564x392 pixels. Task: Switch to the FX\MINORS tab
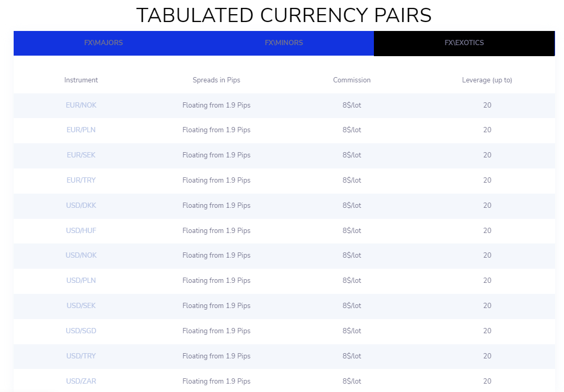pos(284,43)
